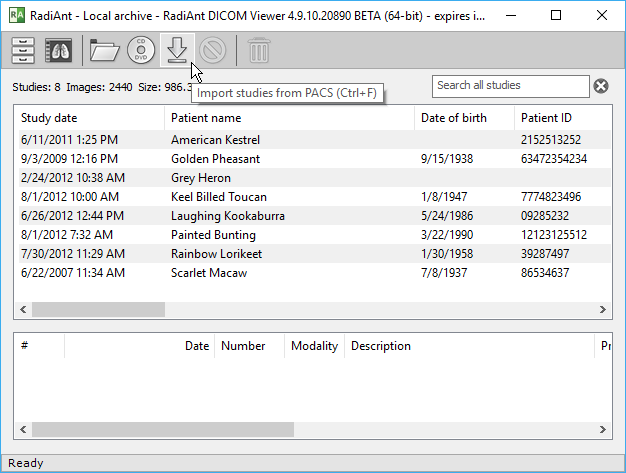Viewport: 626px width, 473px height.
Task: Focus the Search all studies field
Action: [x=511, y=86]
